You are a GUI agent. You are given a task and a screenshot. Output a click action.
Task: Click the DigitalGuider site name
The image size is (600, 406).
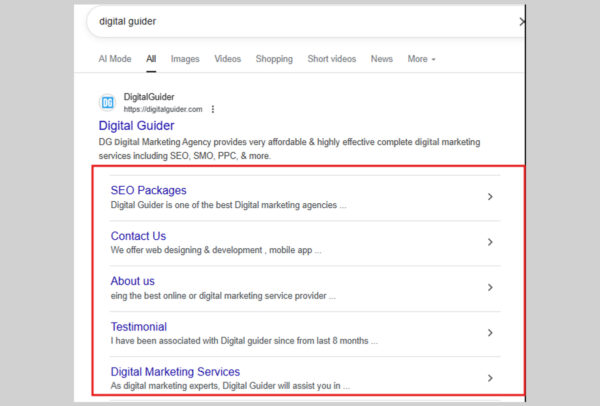(149, 97)
